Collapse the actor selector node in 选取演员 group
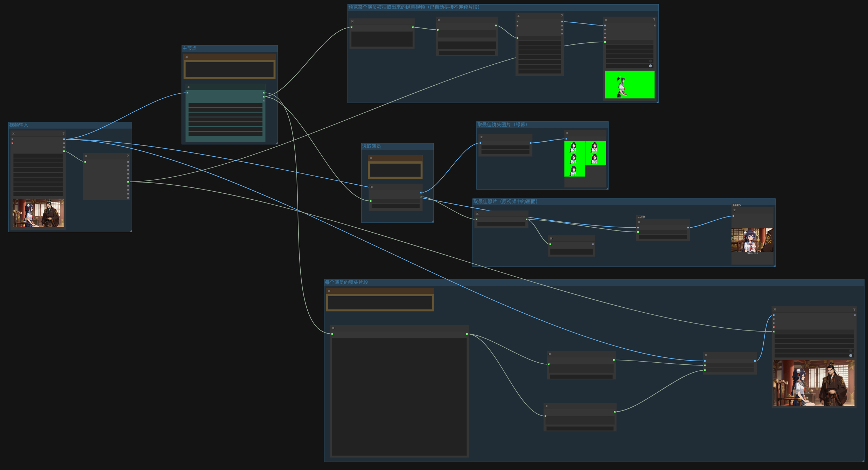Screen dimensions: 868x470 [x=372, y=187]
